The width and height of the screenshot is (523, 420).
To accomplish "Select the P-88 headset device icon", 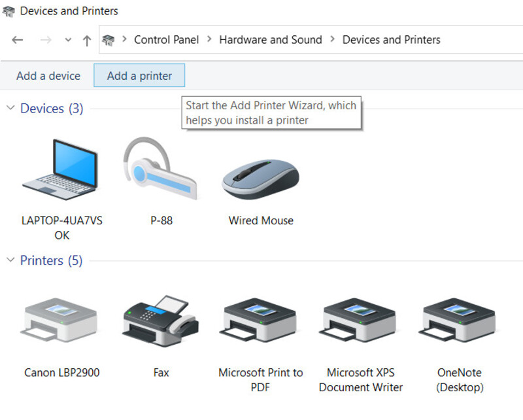I will pos(160,168).
